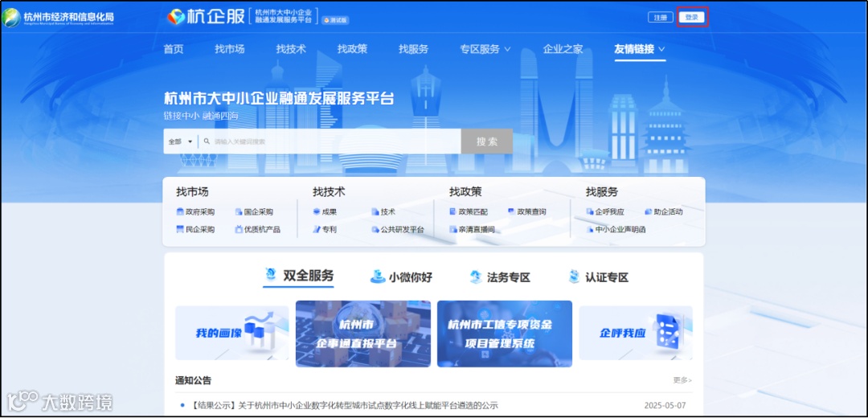Click the 政策查询 link text
Viewport: 868px width, 418px height.
[532, 211]
